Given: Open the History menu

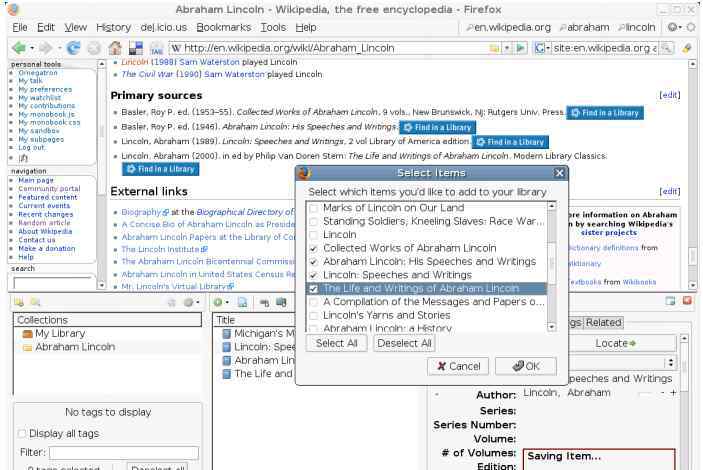Looking at the screenshot, I should pos(113,27).
